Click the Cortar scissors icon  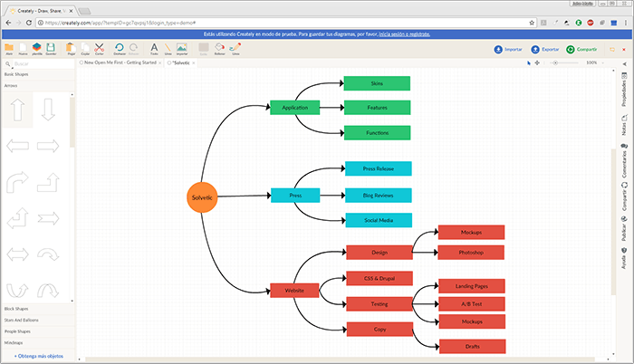(99, 49)
